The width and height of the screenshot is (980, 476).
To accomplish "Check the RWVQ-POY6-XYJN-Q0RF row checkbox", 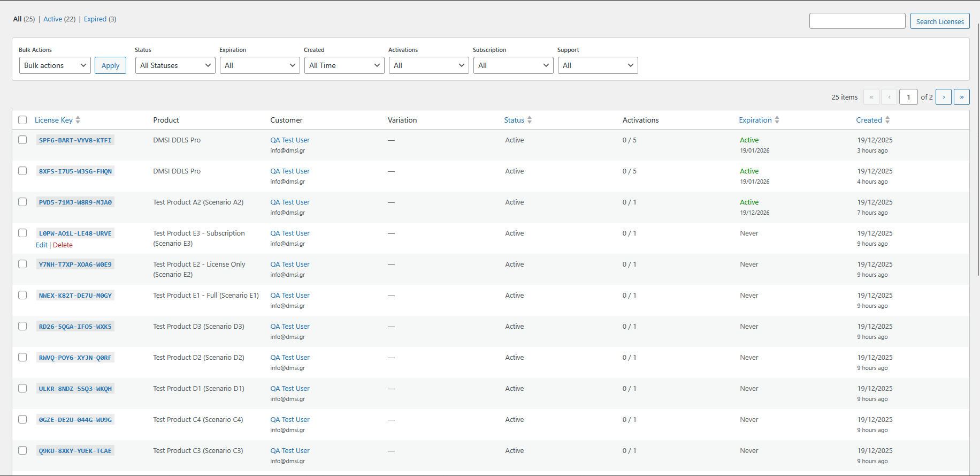I will click(22, 357).
